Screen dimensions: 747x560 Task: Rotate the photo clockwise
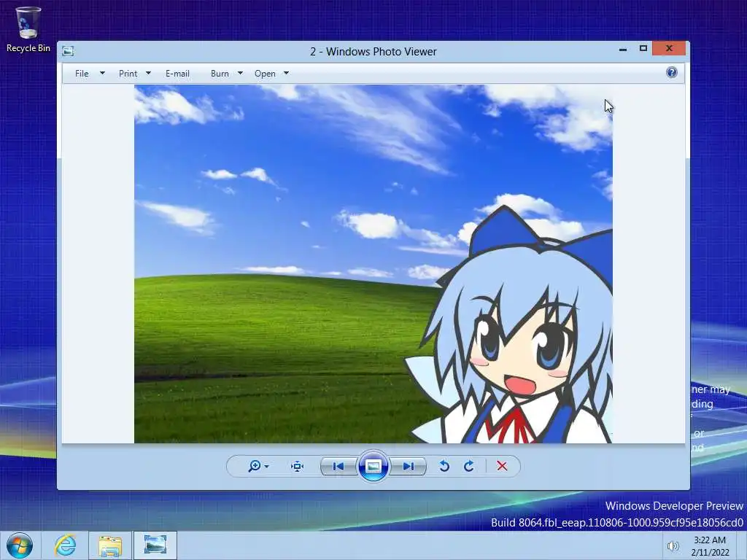click(x=469, y=466)
